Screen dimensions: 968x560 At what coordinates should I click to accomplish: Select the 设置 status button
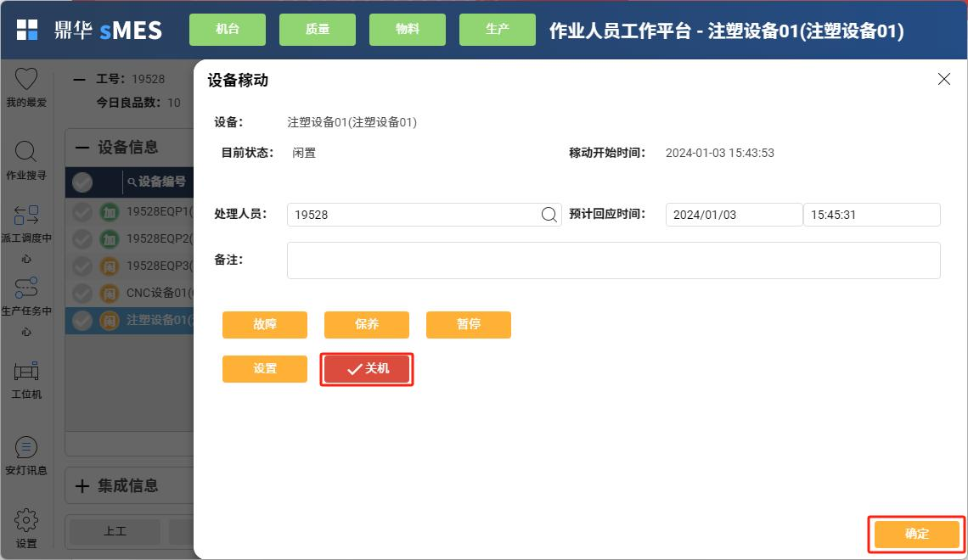click(x=265, y=369)
